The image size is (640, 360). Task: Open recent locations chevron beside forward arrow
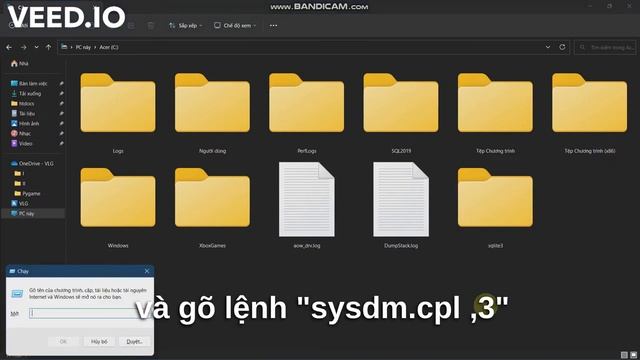(36, 47)
